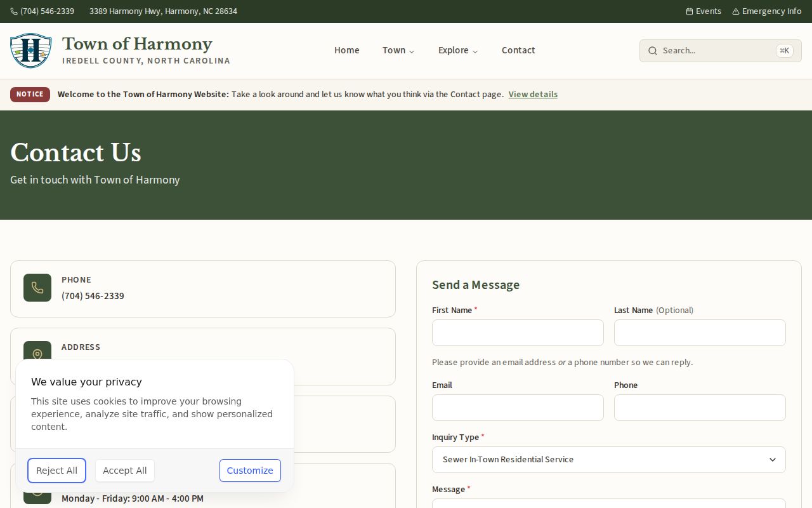
Task: Click Monday - Friday hours text
Action: click(133, 498)
